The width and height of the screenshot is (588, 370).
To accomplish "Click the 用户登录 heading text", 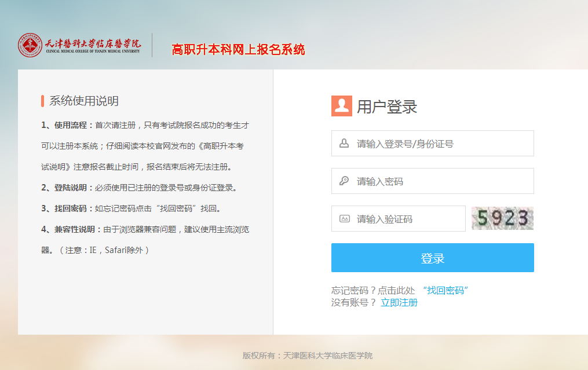I will [x=386, y=107].
